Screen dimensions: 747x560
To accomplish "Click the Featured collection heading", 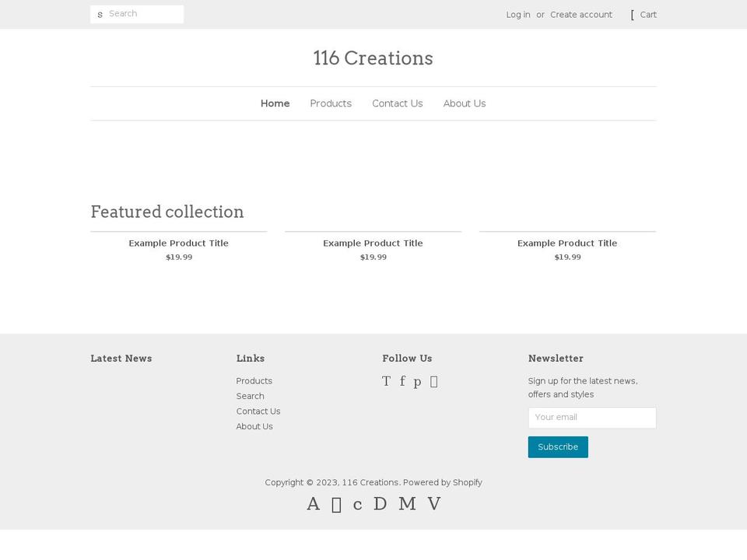I will [167, 212].
